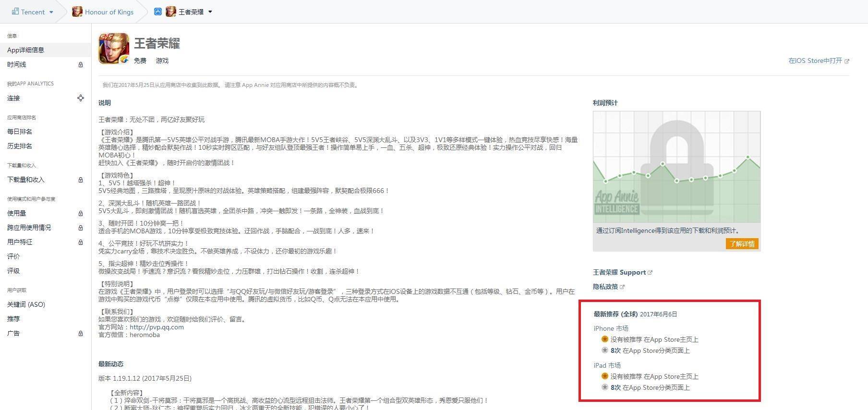Open 连接 under My App Analytics
868x410 pixels.
(13, 98)
